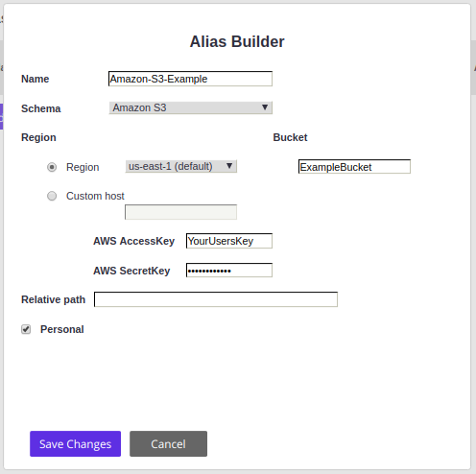Click the Relative path input field

pos(216,299)
